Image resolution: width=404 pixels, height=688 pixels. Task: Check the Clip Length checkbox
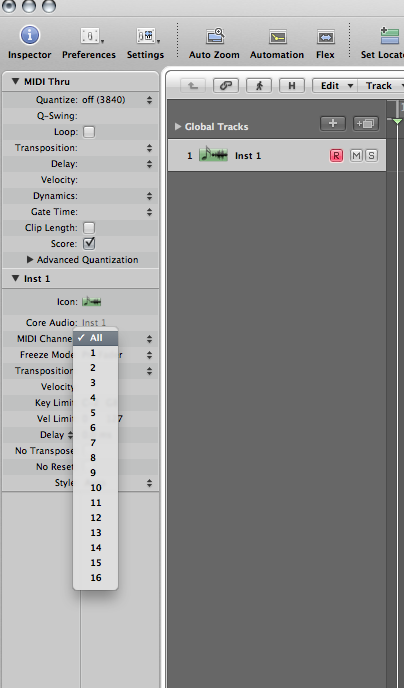point(89,228)
